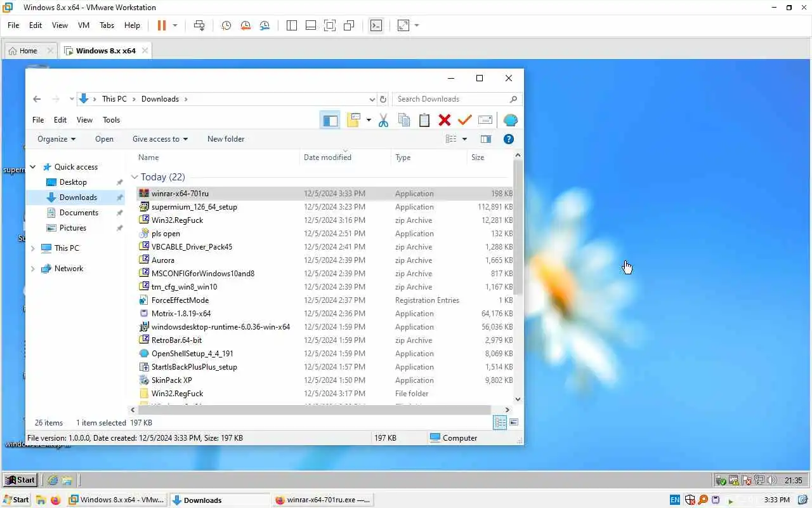Click the blue shell icon in toolbar
The height and width of the screenshot is (508, 812).
(x=510, y=120)
